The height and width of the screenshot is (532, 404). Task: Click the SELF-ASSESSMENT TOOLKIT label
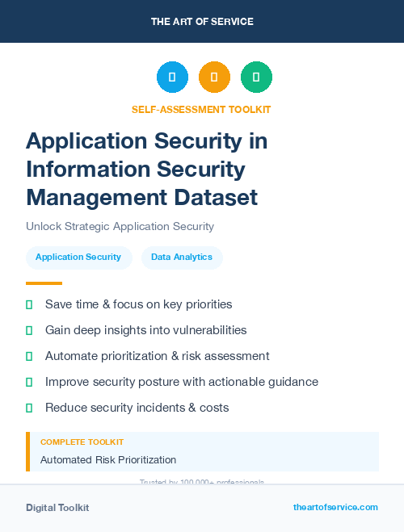point(201,110)
